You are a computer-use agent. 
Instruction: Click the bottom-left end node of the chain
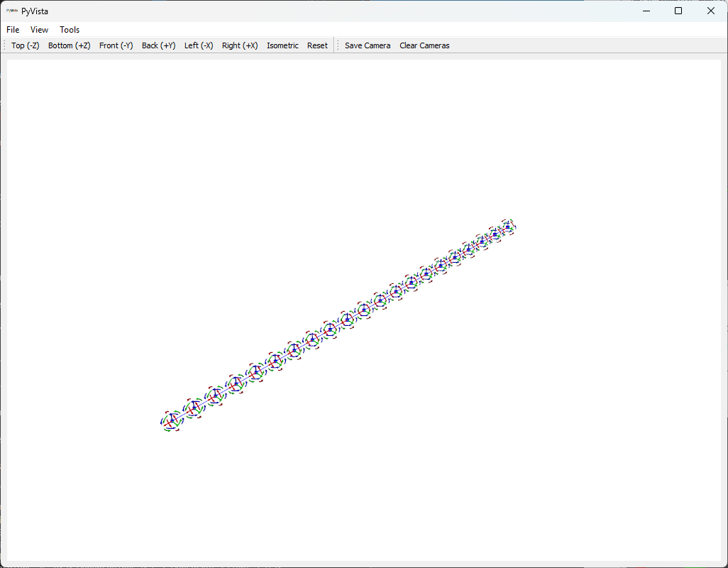point(172,421)
